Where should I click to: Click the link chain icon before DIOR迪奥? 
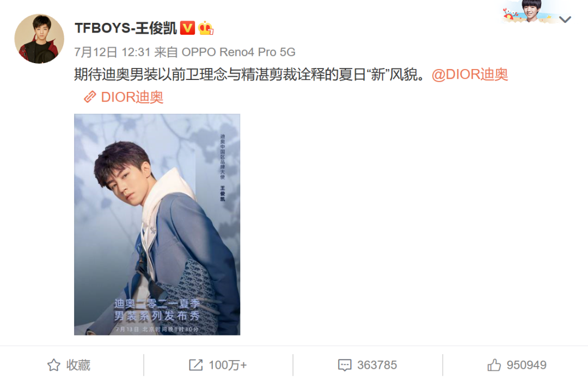click(90, 97)
